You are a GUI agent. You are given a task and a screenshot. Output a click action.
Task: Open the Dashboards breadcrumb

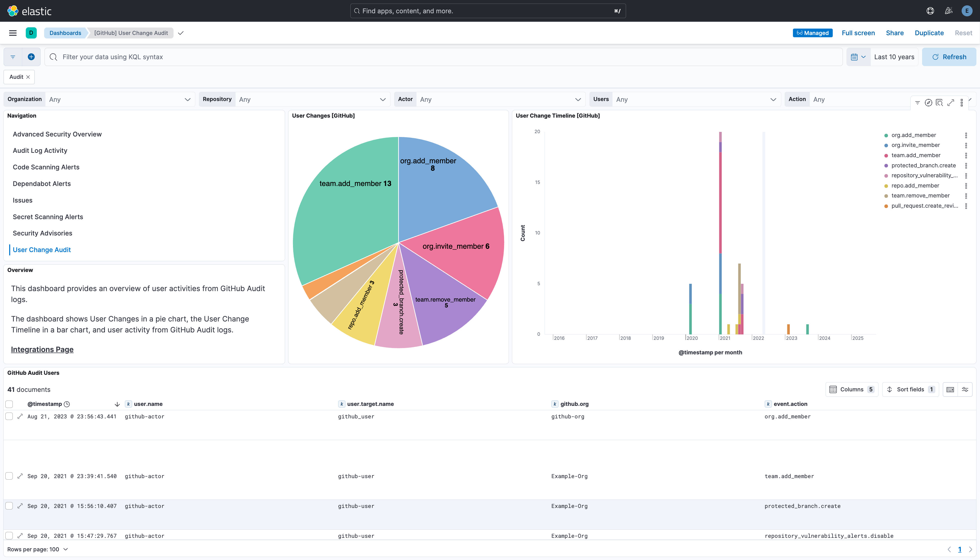click(x=65, y=33)
